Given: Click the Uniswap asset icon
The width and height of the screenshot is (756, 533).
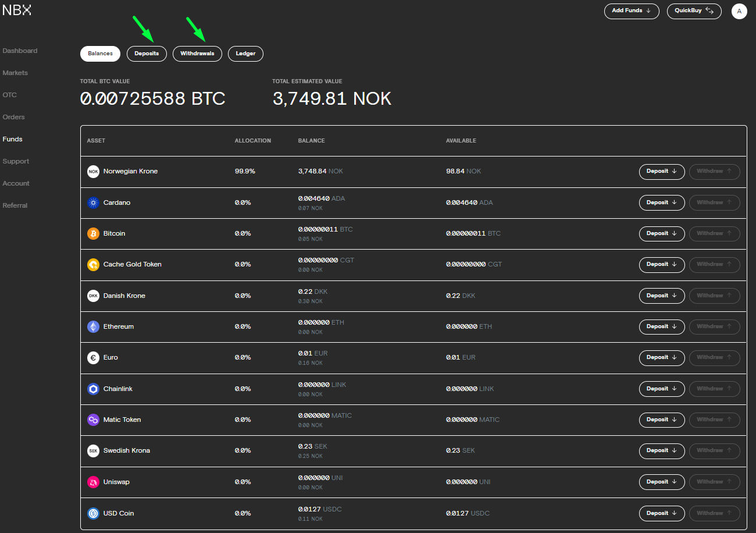Looking at the screenshot, I should [93, 482].
